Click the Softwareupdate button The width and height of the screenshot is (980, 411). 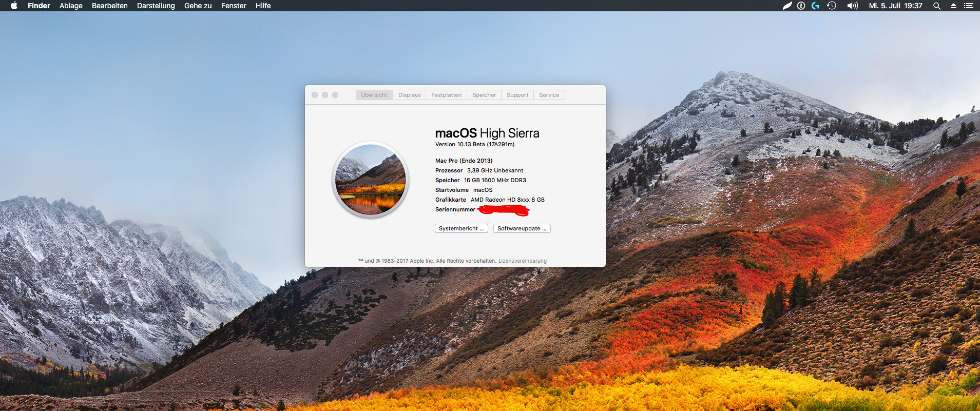click(522, 228)
